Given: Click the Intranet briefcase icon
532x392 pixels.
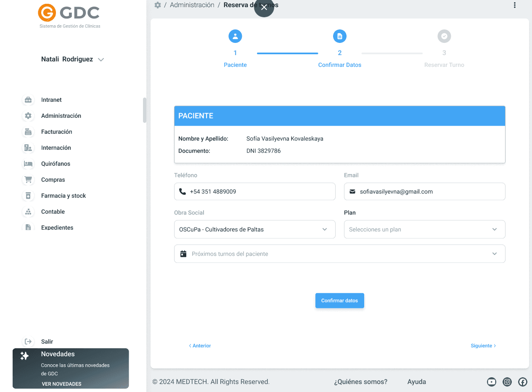Looking at the screenshot, I should [x=28, y=100].
